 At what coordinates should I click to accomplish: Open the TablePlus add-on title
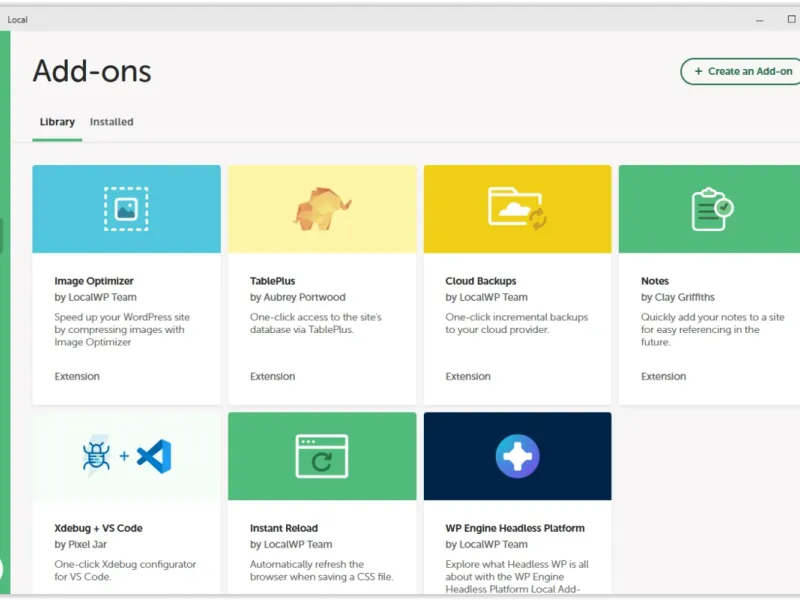click(x=272, y=281)
